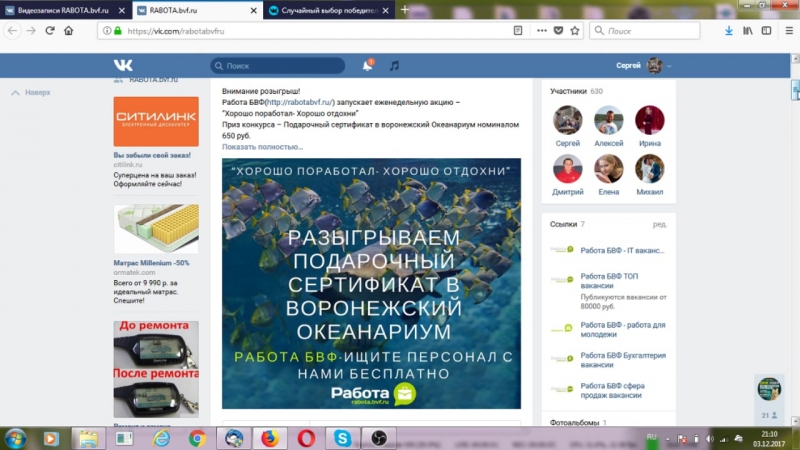Open link Работа БВФ ТОП вакансии
This screenshot has height=450, width=800.
tap(609, 281)
